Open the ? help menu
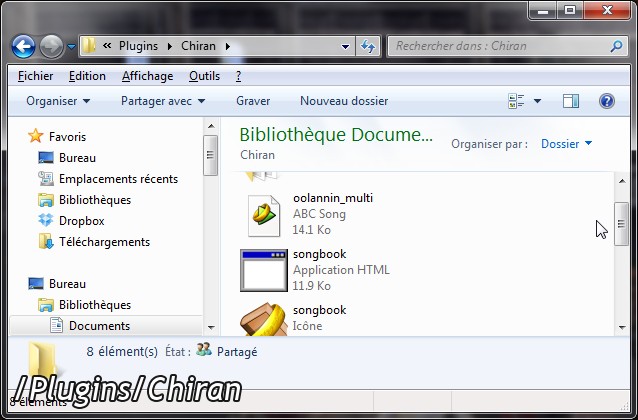638x420 pixels. tap(238, 76)
